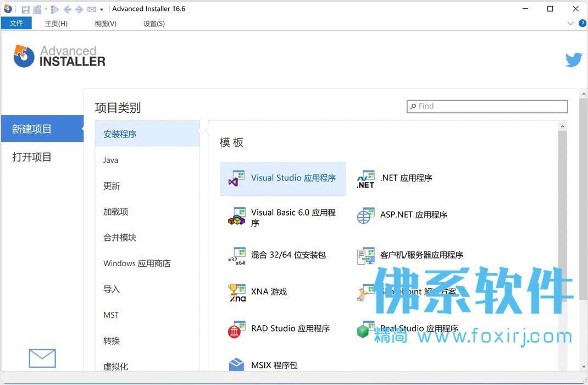Image resolution: width=588 pixels, height=385 pixels.
Task: Click the Save icon in quick access toolbar
Action: coord(25,9)
